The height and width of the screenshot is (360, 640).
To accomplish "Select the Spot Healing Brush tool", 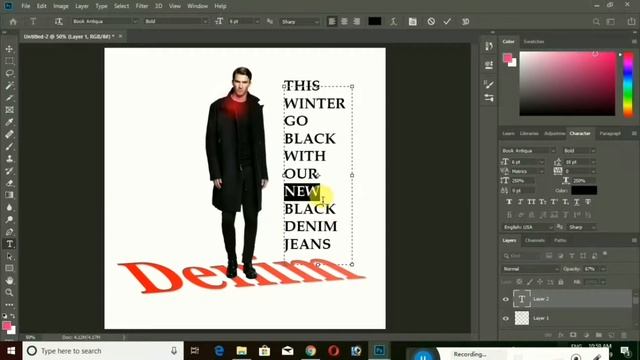I will tap(9, 134).
